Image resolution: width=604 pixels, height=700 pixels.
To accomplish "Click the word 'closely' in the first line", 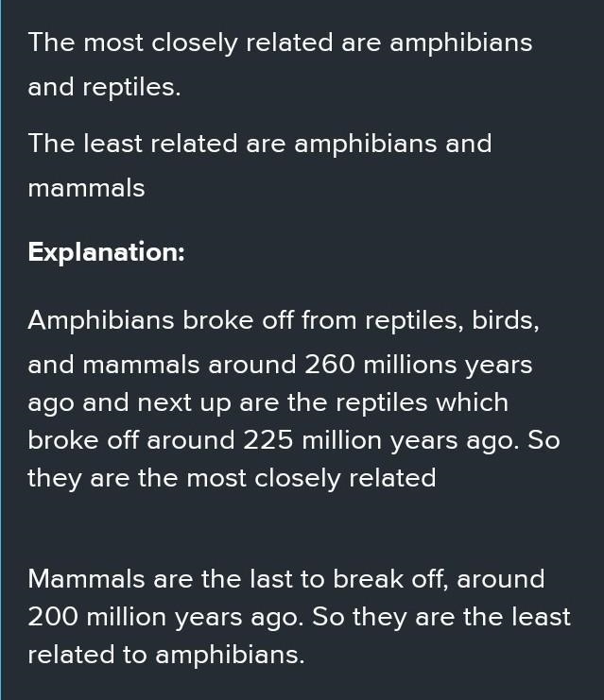I will coord(195,43).
